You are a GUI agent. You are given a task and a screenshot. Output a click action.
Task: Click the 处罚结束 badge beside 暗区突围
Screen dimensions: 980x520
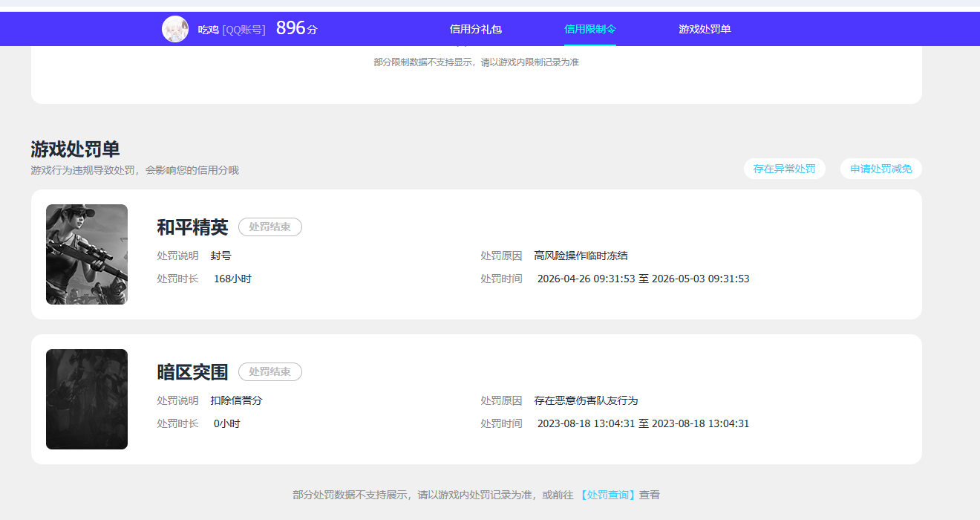coord(270,372)
